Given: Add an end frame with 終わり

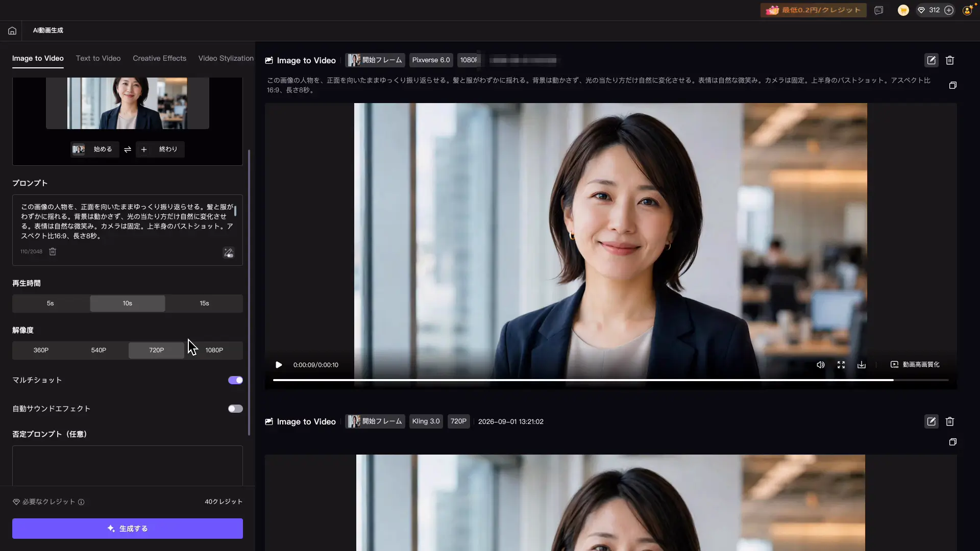Looking at the screenshot, I should pos(160,149).
